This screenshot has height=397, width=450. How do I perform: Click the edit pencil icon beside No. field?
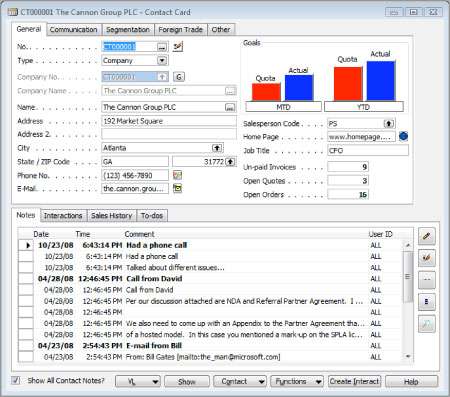(x=178, y=46)
